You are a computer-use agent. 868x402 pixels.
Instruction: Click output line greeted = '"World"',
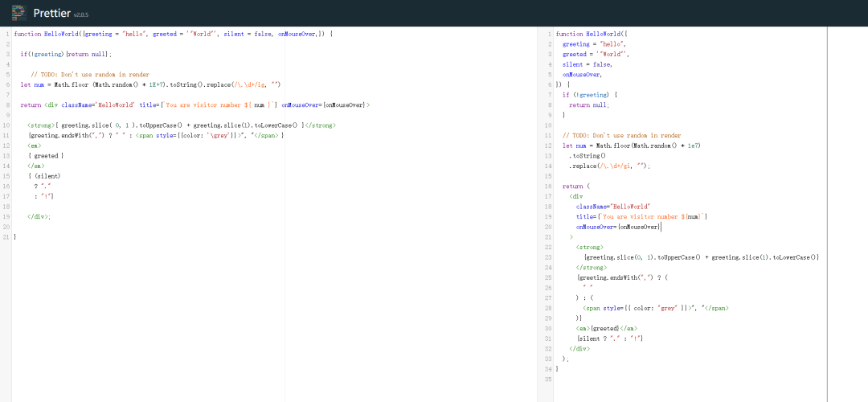click(596, 54)
